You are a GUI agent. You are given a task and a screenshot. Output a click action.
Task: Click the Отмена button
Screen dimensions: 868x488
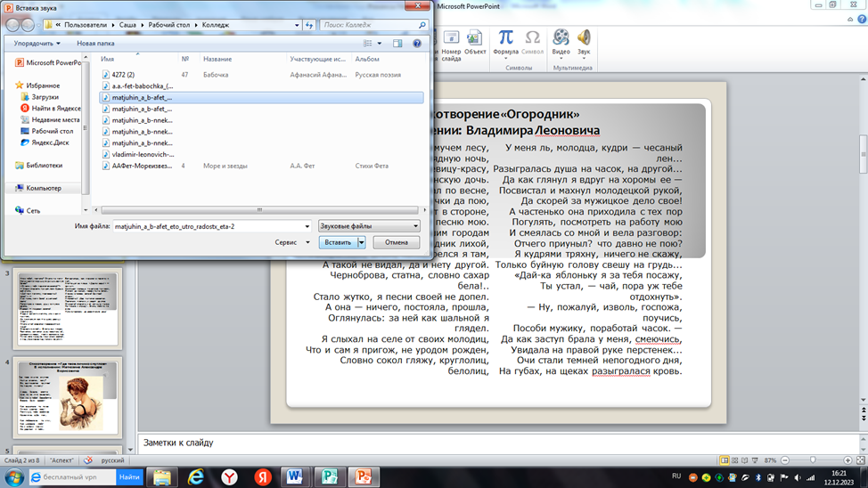pos(396,242)
